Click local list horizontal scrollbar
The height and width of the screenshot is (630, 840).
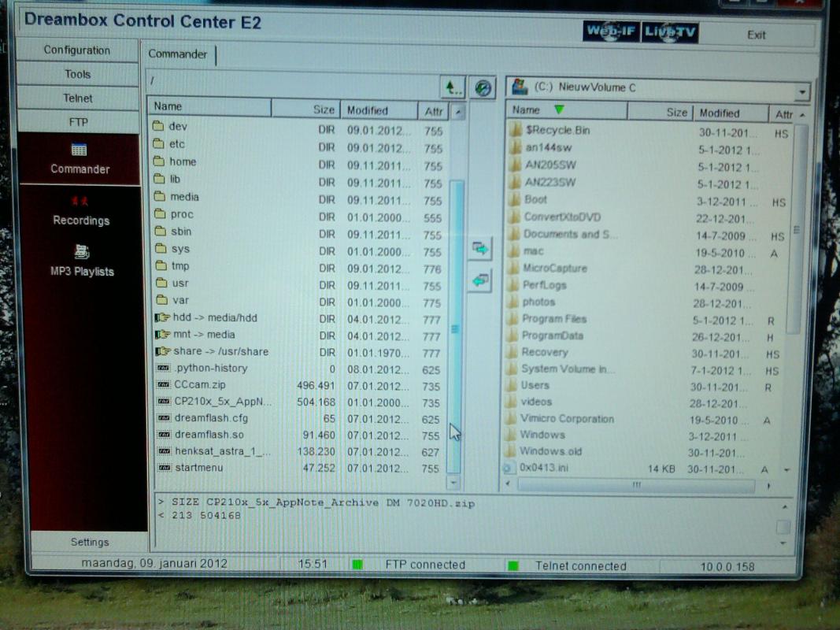(636, 485)
